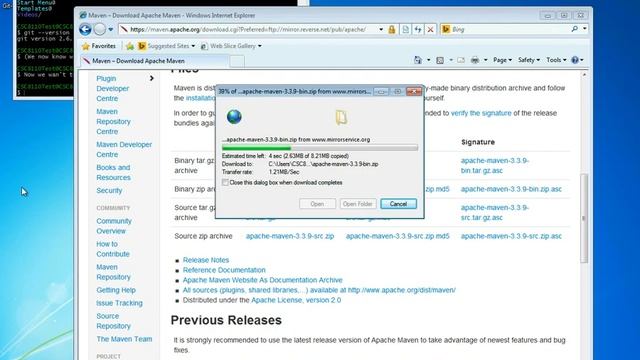
Task: Open Books and Resources link
Action: click(113, 172)
